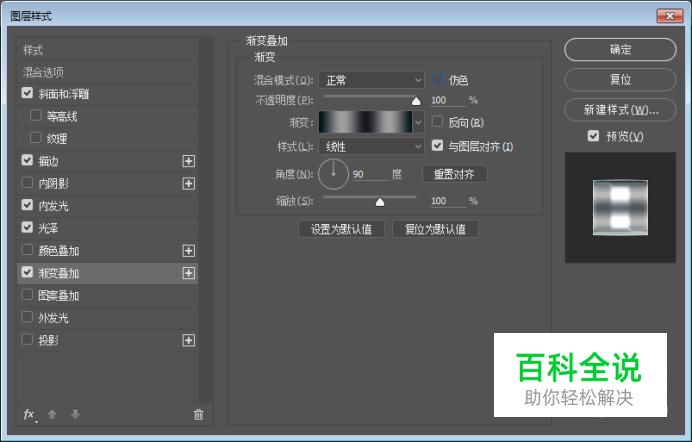This screenshot has width=692, height=442.
Task: Click the 角度 angle dial
Action: (333, 174)
